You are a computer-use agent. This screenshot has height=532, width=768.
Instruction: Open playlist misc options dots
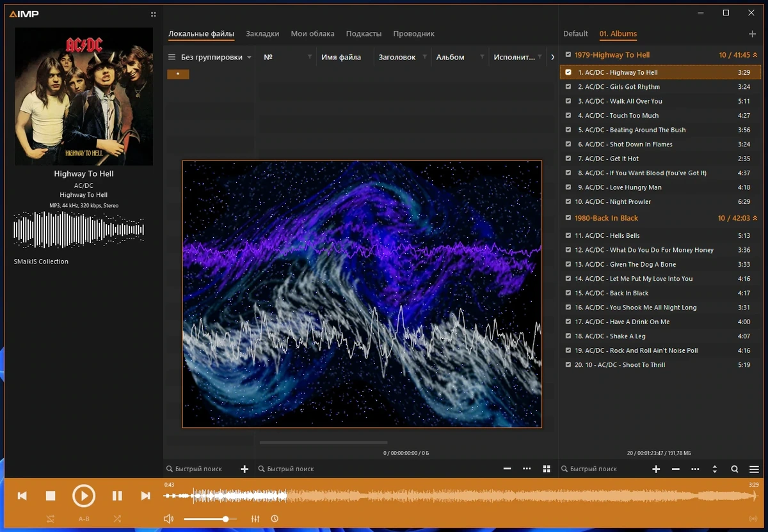tap(695, 469)
